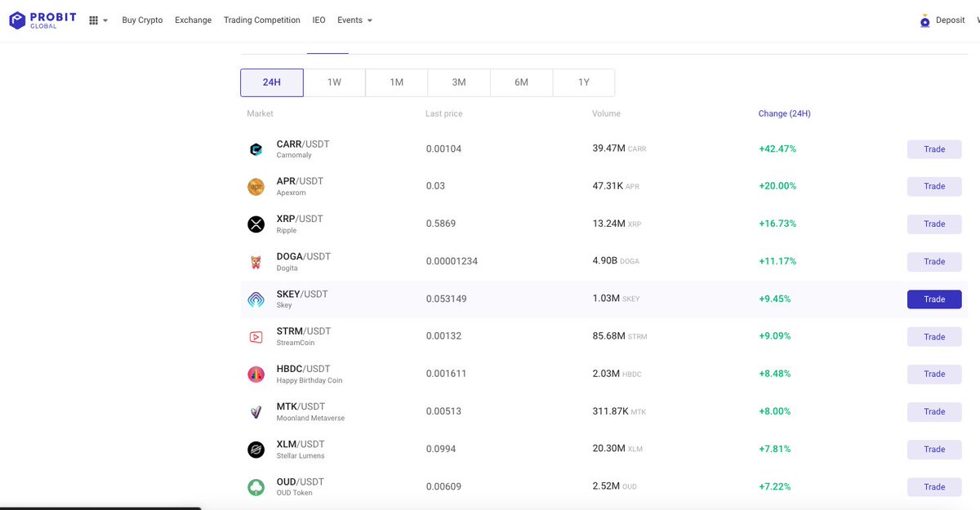
Task: Click the Deposit wallet icon
Action: pyautogui.click(x=924, y=21)
